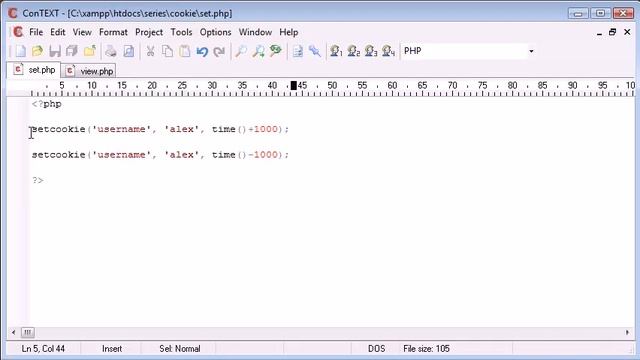
Task: Click the Copy icon
Action: click(x=167, y=51)
